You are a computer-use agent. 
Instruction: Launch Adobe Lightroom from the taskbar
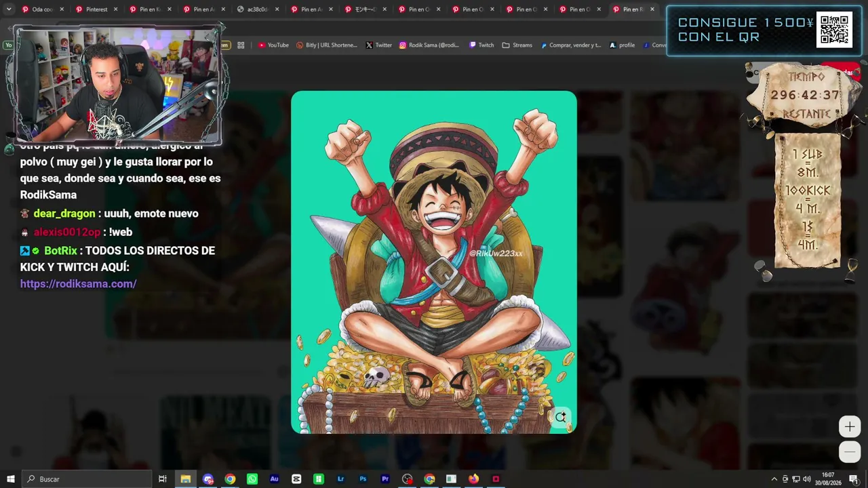[340, 479]
